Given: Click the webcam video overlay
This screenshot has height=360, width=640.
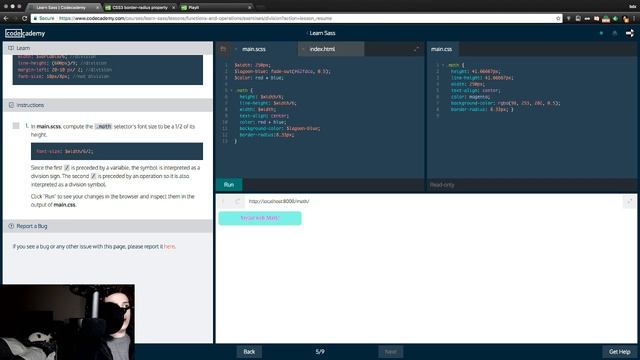Looking at the screenshot, I should coord(67,322).
